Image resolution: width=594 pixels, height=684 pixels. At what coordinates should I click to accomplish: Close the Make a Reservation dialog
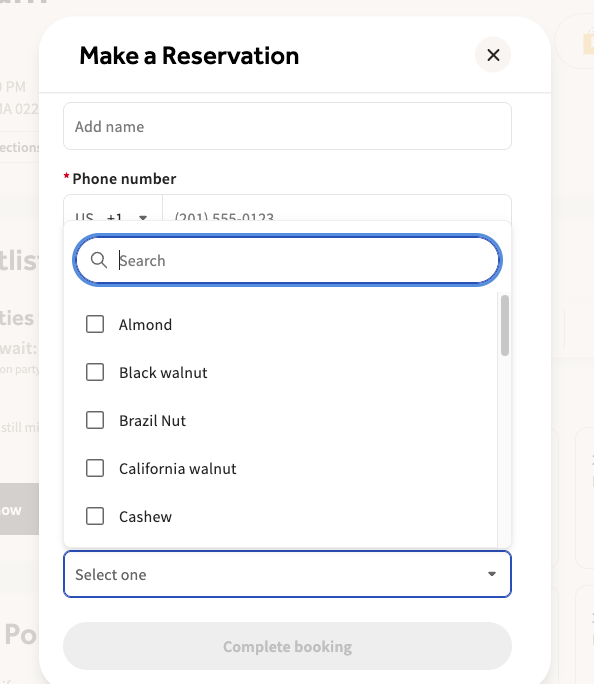(493, 55)
